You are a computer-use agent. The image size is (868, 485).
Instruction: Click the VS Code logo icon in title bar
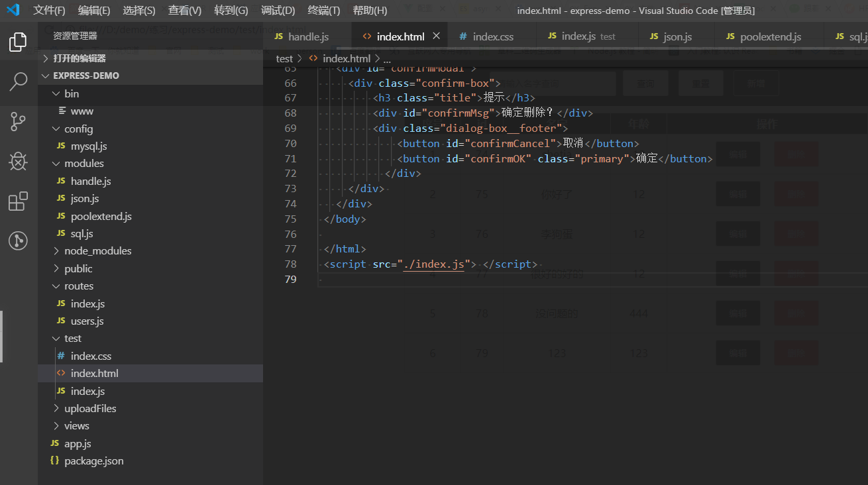coord(13,10)
